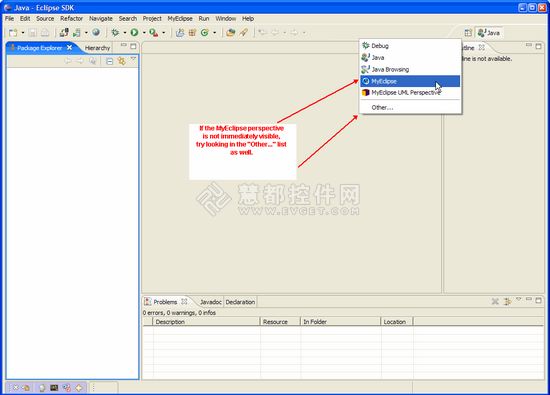The width and height of the screenshot is (550, 395).
Task: Click the Debug bug toolbar icon
Action: pos(115,33)
